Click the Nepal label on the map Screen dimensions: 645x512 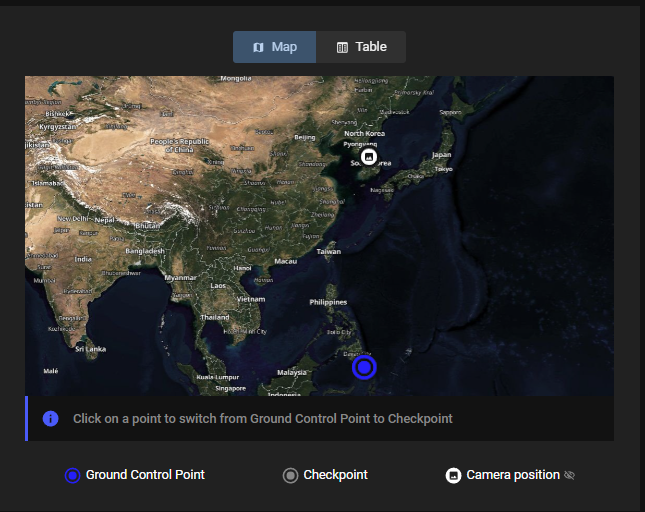point(104,220)
